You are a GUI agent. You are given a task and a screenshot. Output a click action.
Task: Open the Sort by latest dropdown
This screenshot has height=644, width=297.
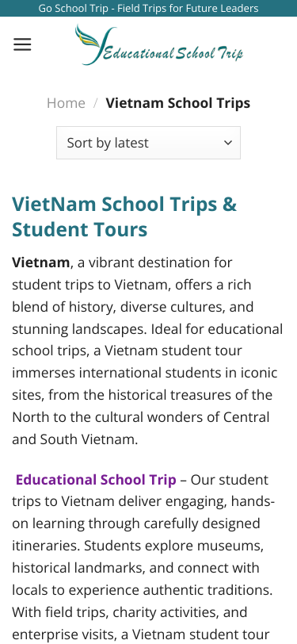(149, 143)
